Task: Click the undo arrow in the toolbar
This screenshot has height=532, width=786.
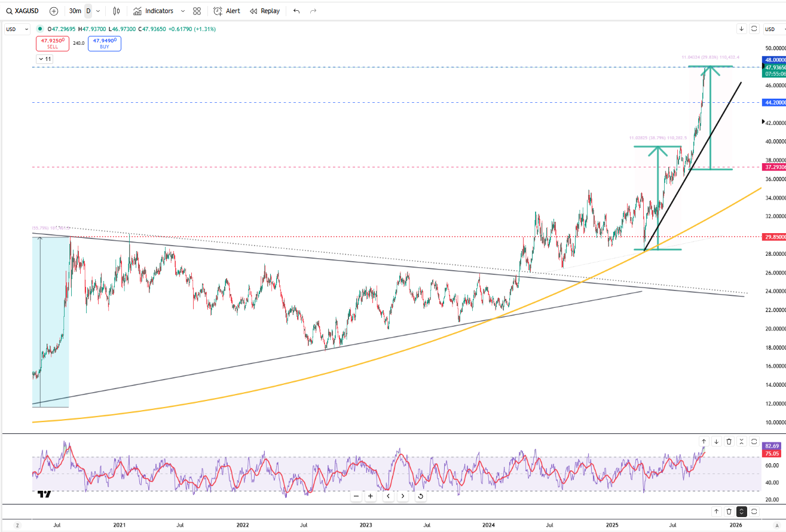Action: coord(296,11)
